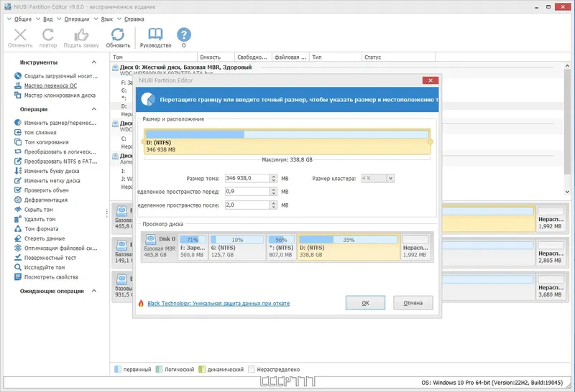Screen dimensions: 575x392
Task: Choose Преобразовать в логический operation
Action: (55, 151)
